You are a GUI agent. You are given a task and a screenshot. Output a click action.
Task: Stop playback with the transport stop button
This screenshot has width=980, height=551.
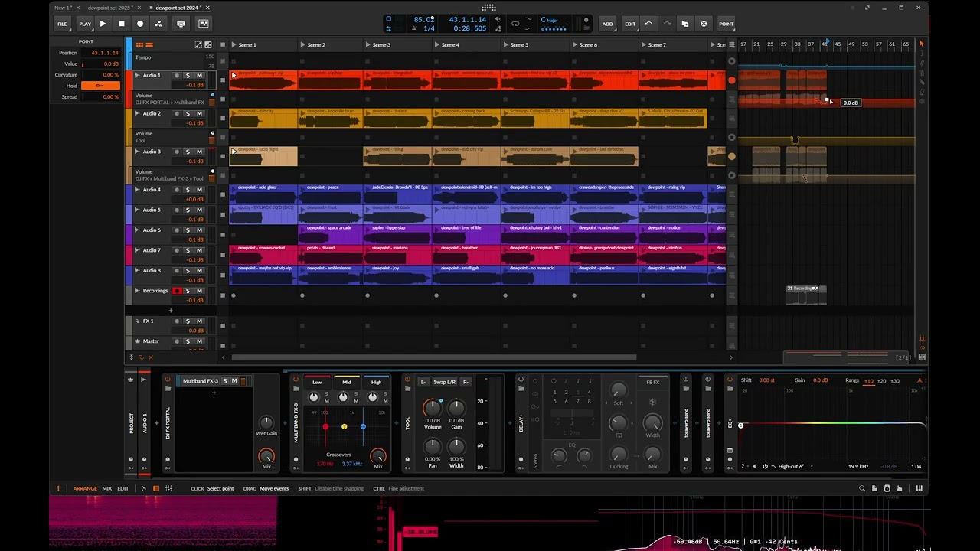[121, 24]
